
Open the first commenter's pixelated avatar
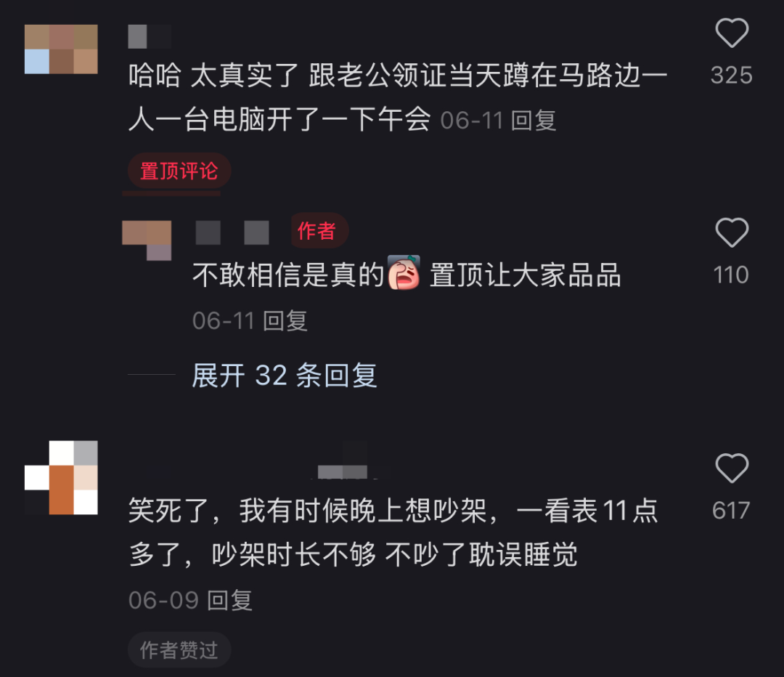tap(61, 49)
